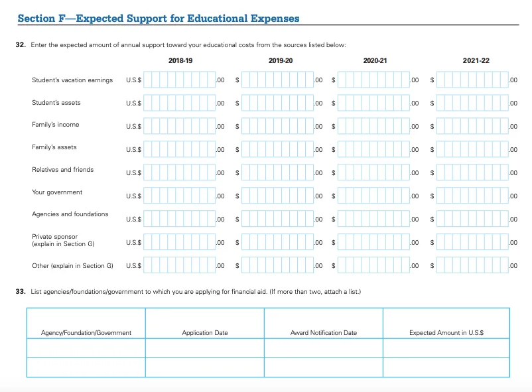This screenshot has width=532, height=392.
Task: Click the 2020-21 Family's income amount field
Action: click(x=373, y=125)
